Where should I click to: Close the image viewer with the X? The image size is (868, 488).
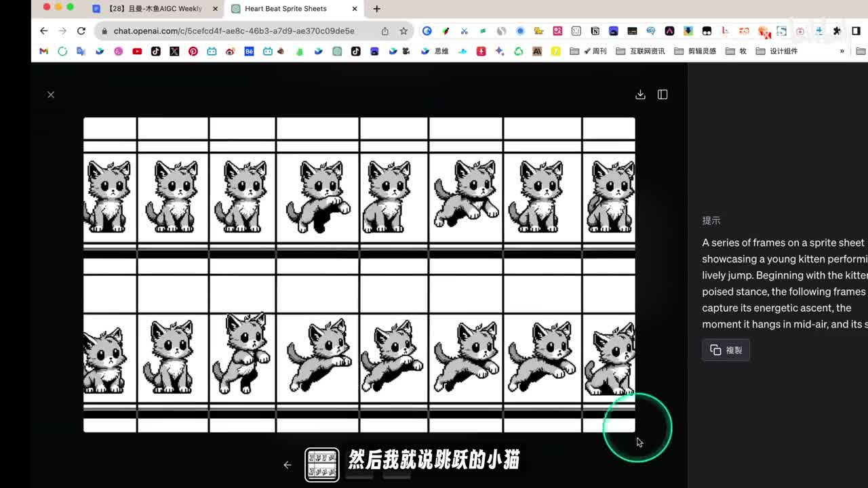(x=51, y=95)
